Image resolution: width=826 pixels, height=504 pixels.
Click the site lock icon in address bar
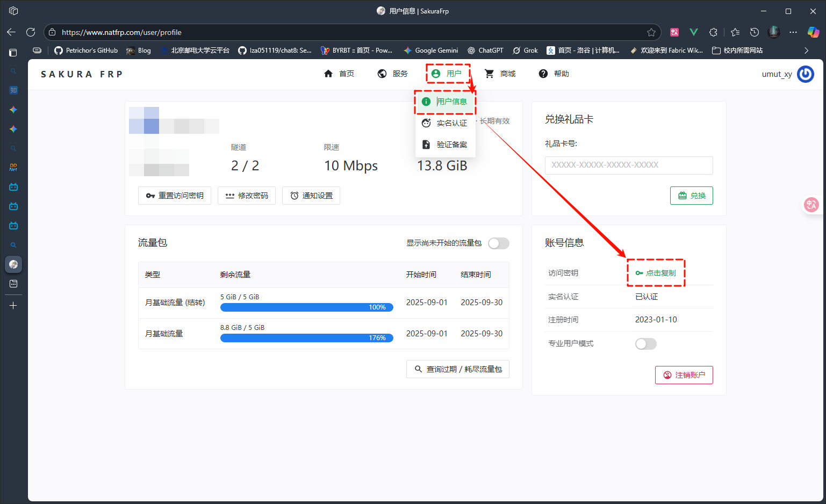tap(52, 32)
